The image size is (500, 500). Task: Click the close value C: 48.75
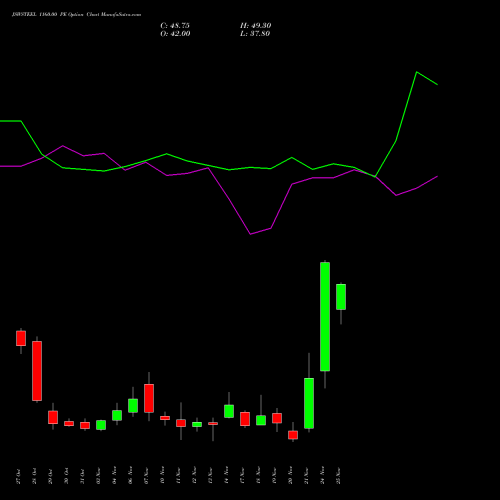tap(175, 26)
